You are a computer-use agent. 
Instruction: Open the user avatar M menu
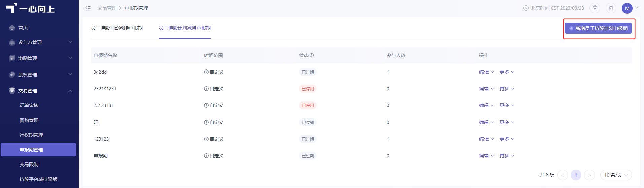click(627, 8)
